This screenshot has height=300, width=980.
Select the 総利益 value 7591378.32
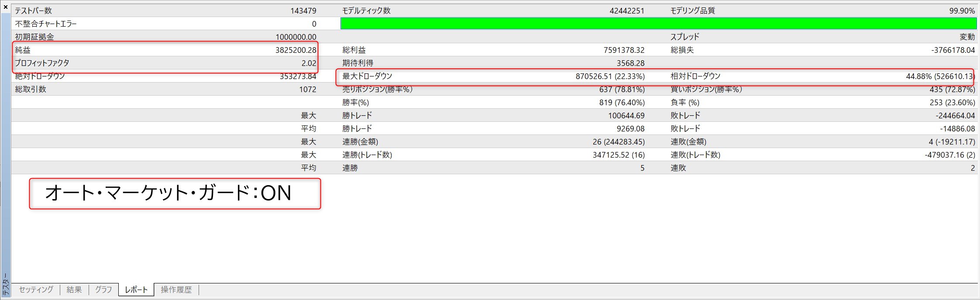click(624, 50)
